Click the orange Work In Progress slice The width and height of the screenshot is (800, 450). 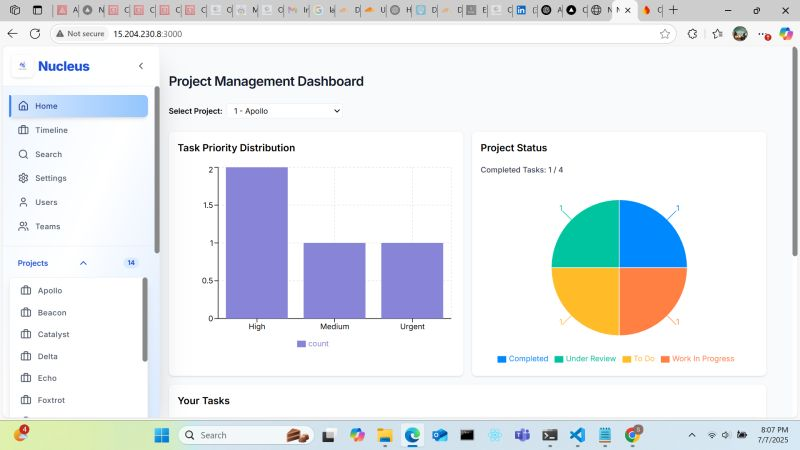648,297
